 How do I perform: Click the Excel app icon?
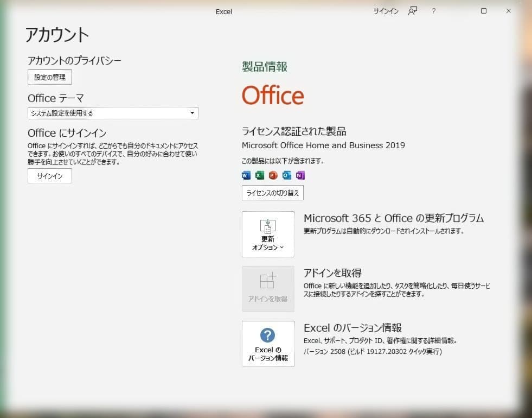(260, 175)
